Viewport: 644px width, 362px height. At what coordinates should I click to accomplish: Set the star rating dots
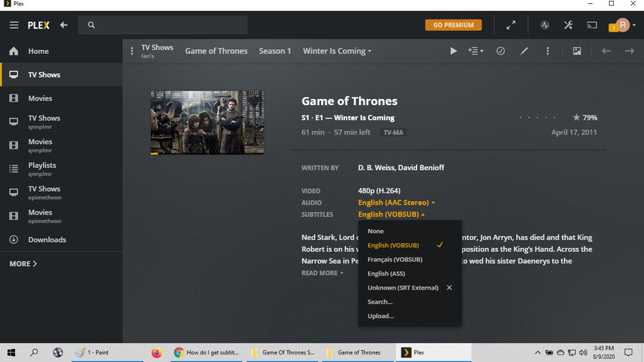pos(537,117)
